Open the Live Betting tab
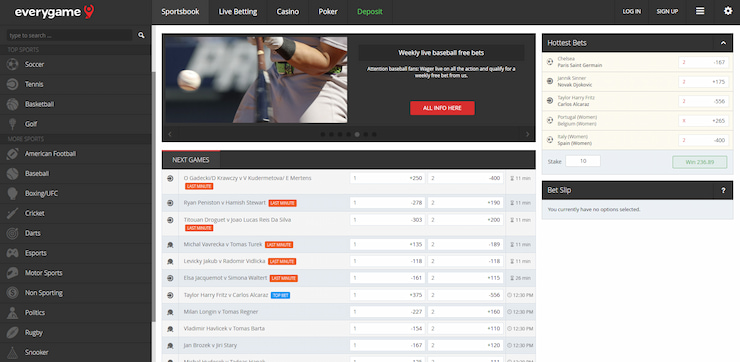This screenshot has height=362, width=740. (238, 12)
